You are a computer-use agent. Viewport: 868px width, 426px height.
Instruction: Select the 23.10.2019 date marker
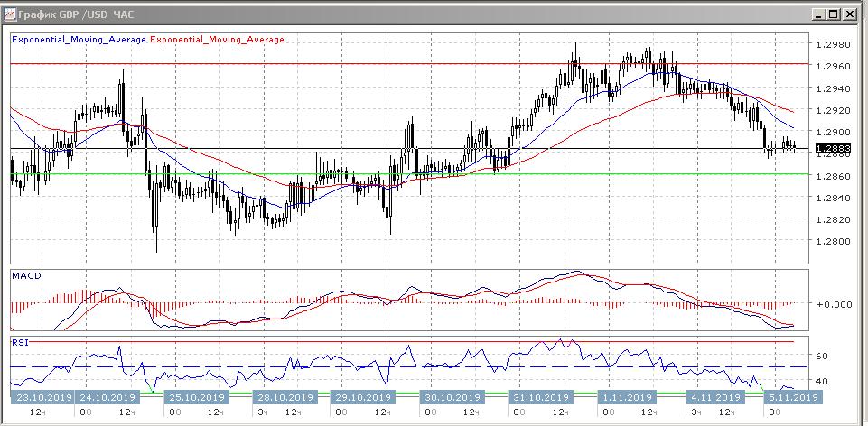[42, 397]
